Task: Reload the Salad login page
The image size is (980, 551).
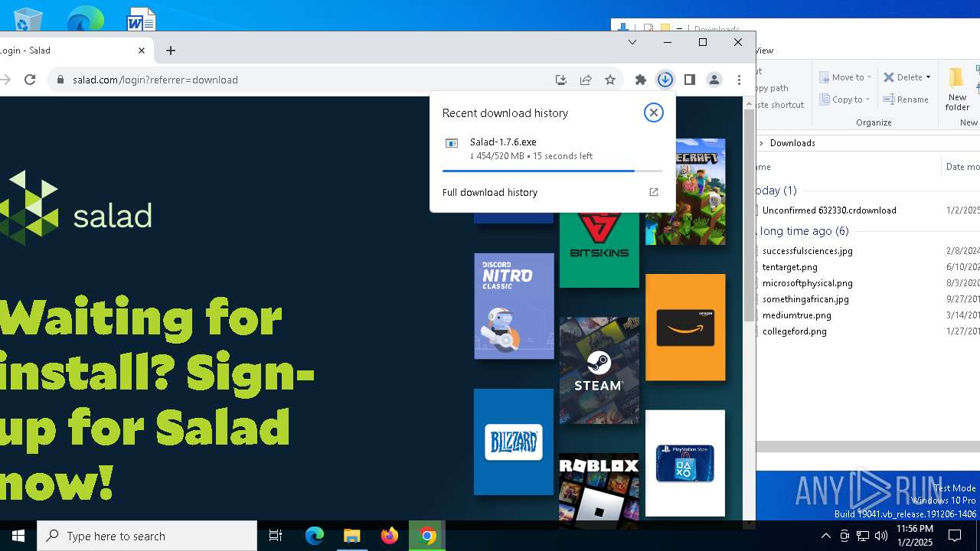Action: [30, 80]
